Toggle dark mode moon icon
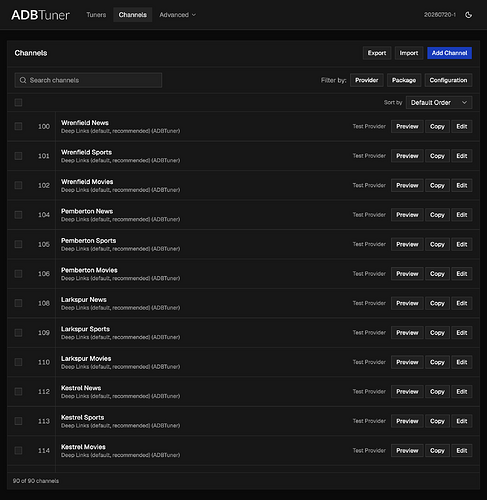487x500 pixels. click(468, 15)
